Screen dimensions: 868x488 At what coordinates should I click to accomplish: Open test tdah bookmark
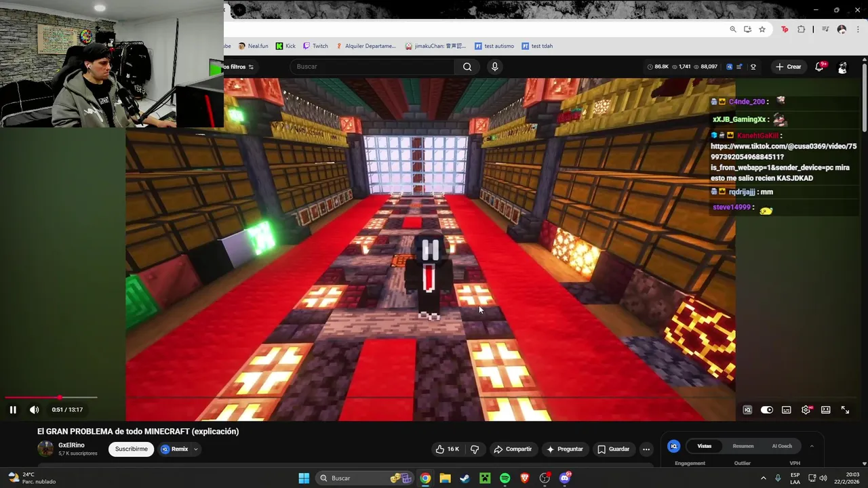pos(537,46)
